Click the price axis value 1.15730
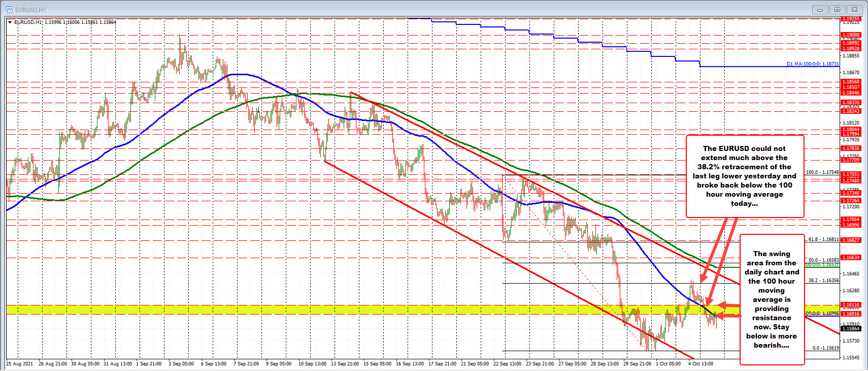Screen dimensions: 868x371 pyautogui.click(x=851, y=341)
